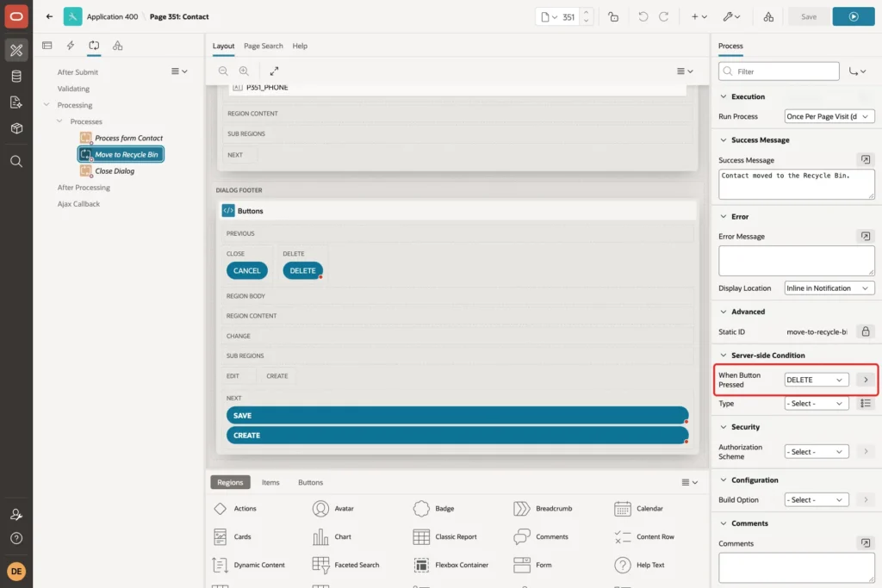The width and height of the screenshot is (882, 588).
Task: Open the Display Location dropdown
Action: tap(829, 288)
